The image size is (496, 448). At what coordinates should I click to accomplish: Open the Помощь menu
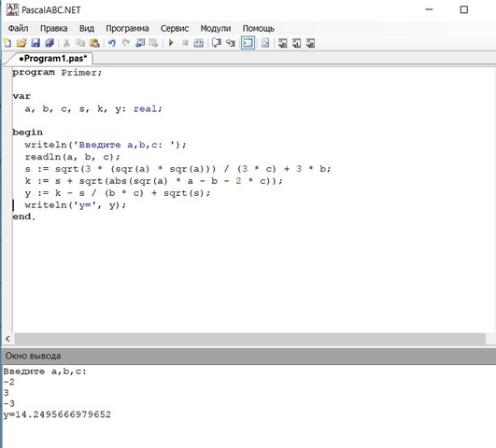click(x=258, y=28)
